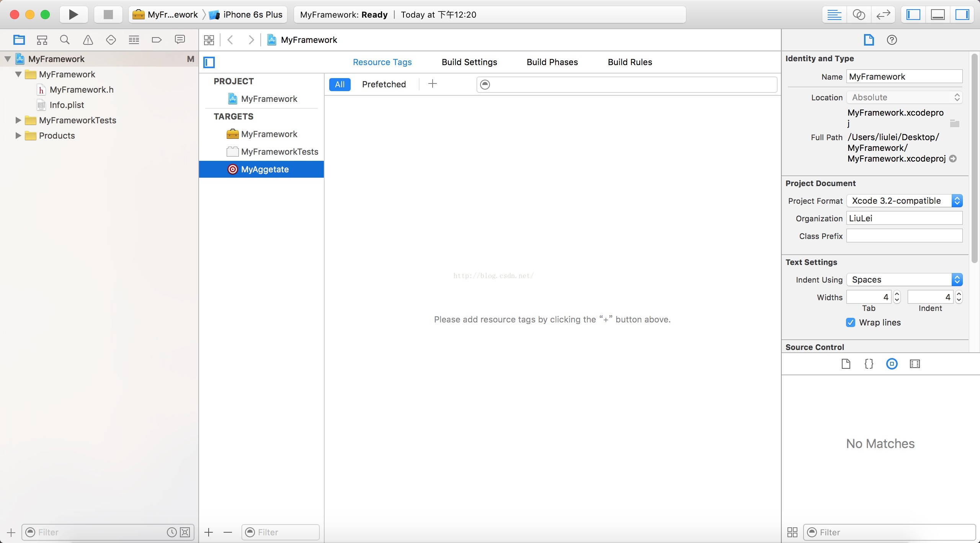Hide the project and targets list
The width and height of the screenshot is (980, 543).
[x=209, y=62]
